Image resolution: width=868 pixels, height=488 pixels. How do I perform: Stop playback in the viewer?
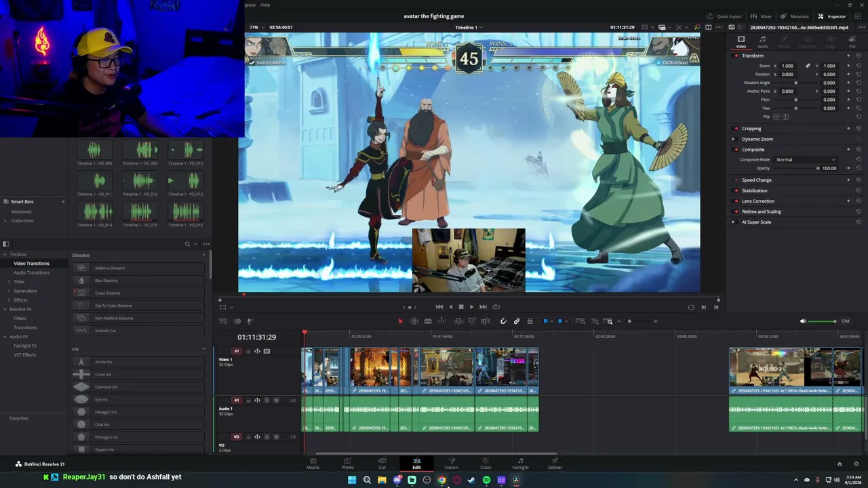click(461, 307)
